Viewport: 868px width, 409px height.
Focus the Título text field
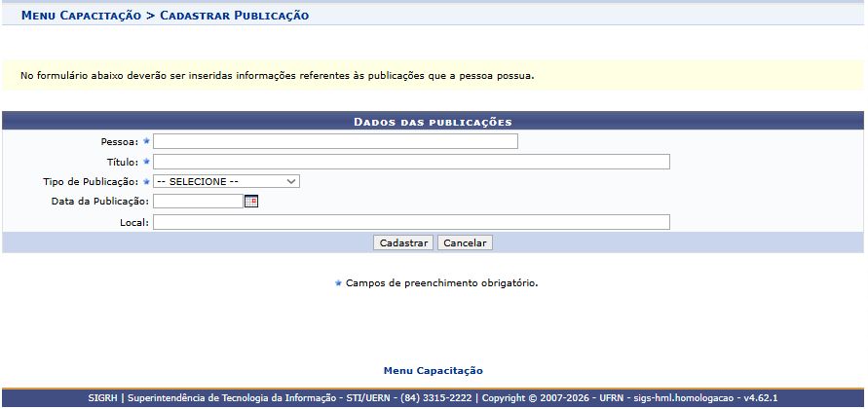411,162
